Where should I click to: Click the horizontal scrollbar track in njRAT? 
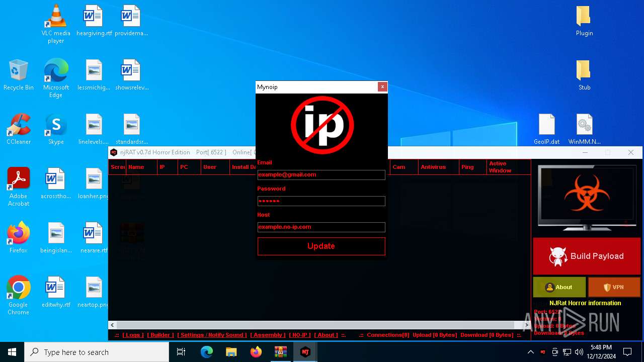coord(319,325)
